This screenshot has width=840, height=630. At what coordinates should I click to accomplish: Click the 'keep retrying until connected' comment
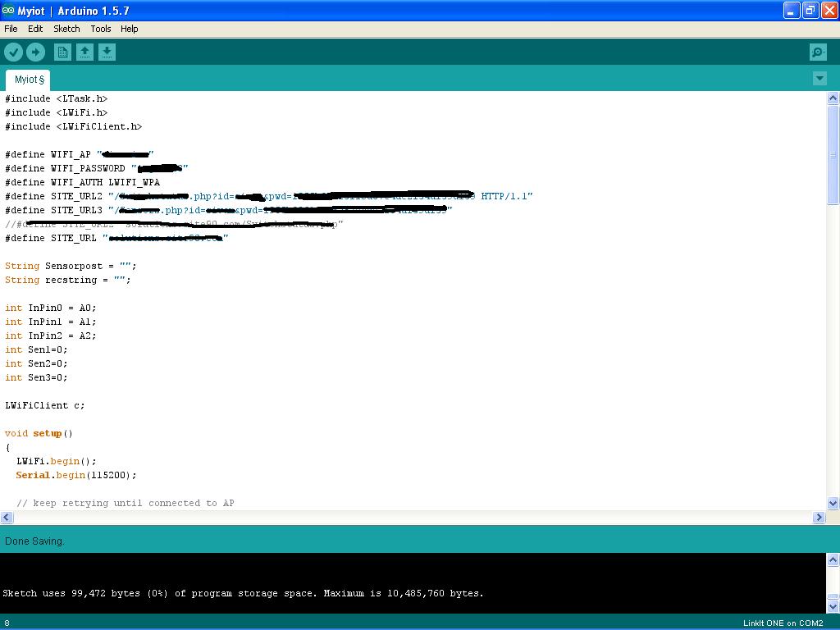click(126, 503)
